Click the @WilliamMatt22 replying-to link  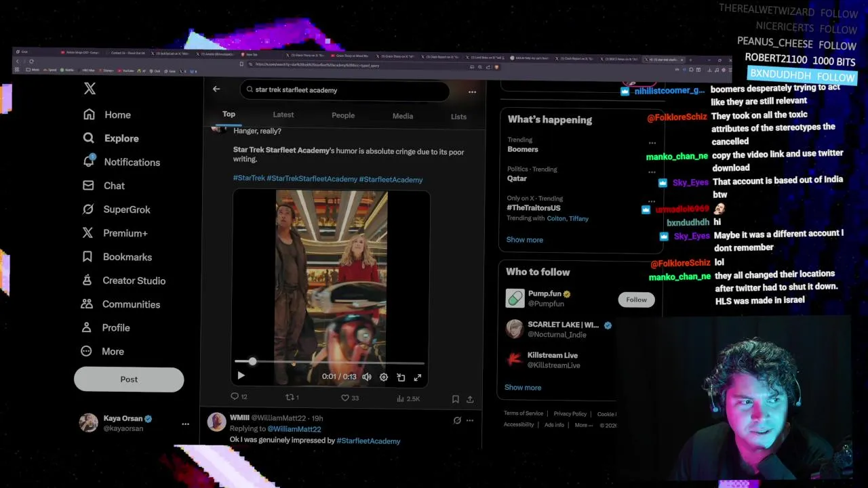(x=294, y=429)
